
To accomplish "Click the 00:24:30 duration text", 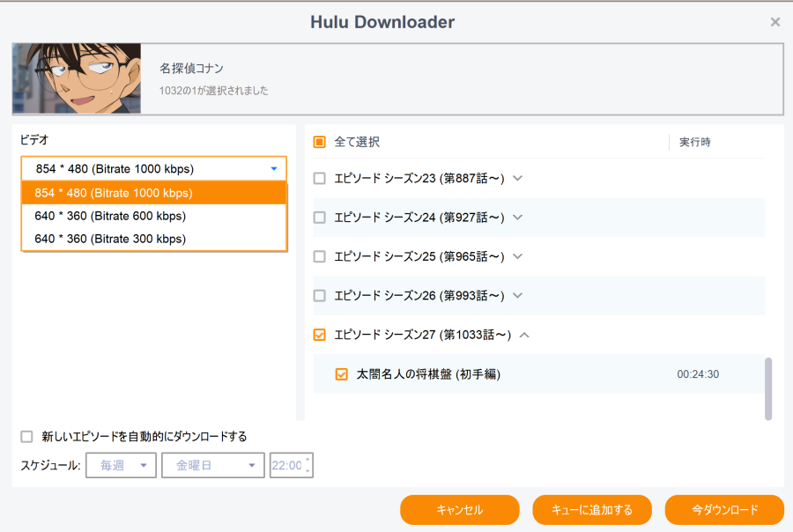I will point(698,374).
